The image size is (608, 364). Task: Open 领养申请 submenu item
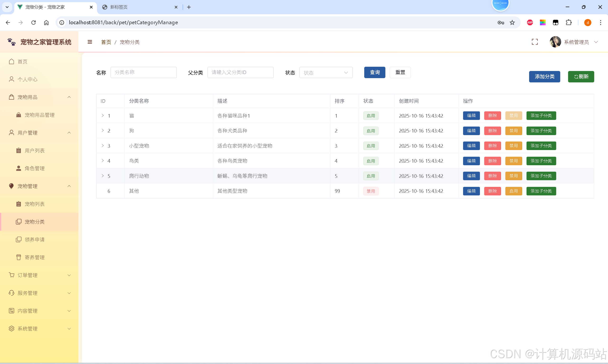(39, 239)
